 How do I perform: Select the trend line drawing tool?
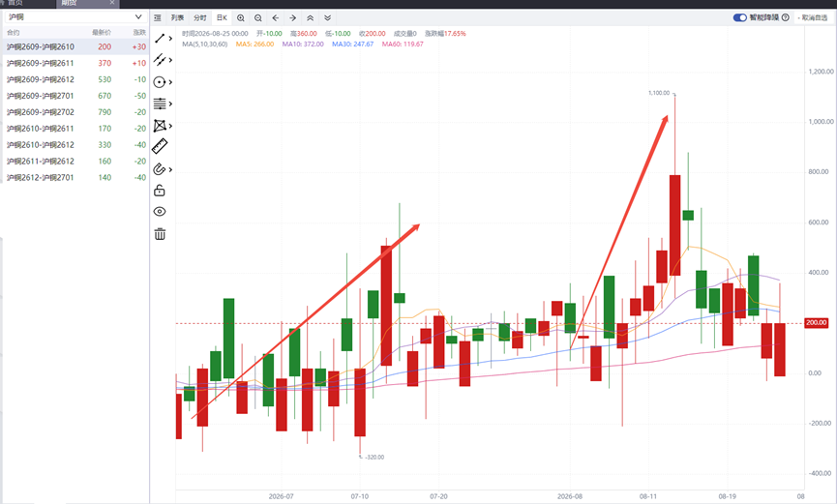[x=160, y=39]
